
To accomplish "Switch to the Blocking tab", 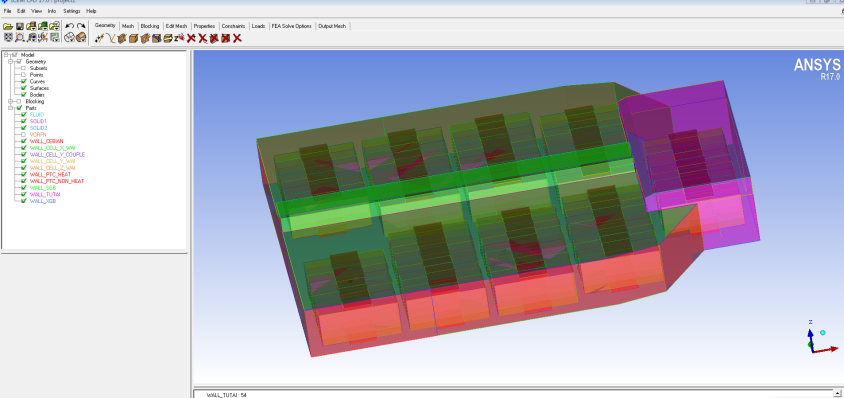I will tap(150, 26).
